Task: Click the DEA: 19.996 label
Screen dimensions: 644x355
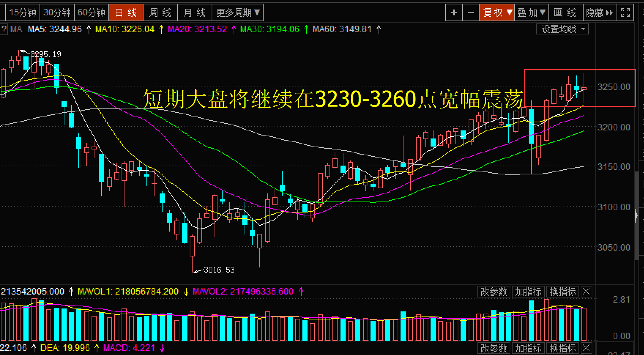Action: [x=65, y=348]
